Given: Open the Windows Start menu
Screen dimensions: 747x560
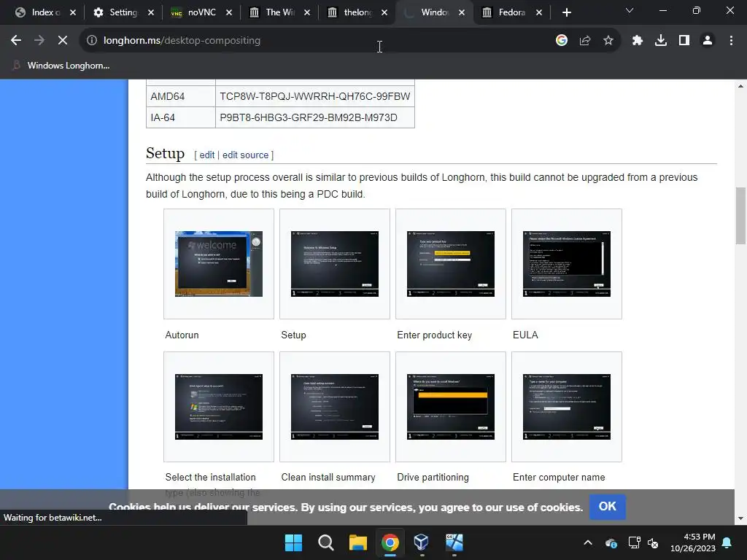Looking at the screenshot, I should tap(293, 542).
